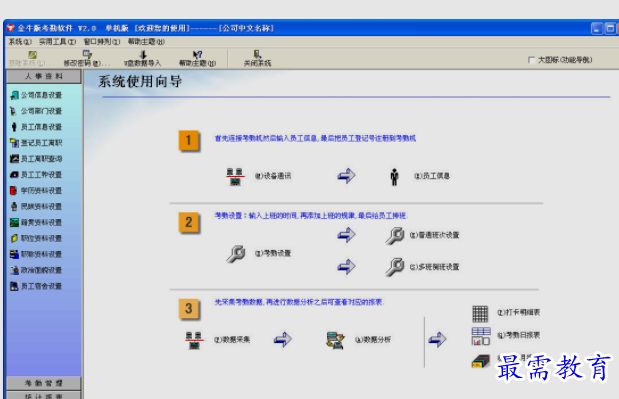The width and height of the screenshot is (619, 399).
Task: Open 职称资料设置 in the sidebar
Action: (x=36, y=254)
